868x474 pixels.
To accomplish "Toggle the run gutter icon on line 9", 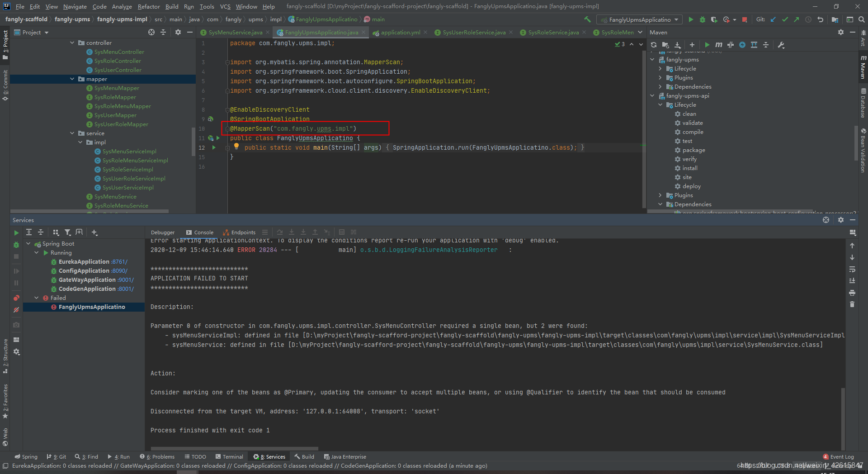I will pyautogui.click(x=211, y=119).
